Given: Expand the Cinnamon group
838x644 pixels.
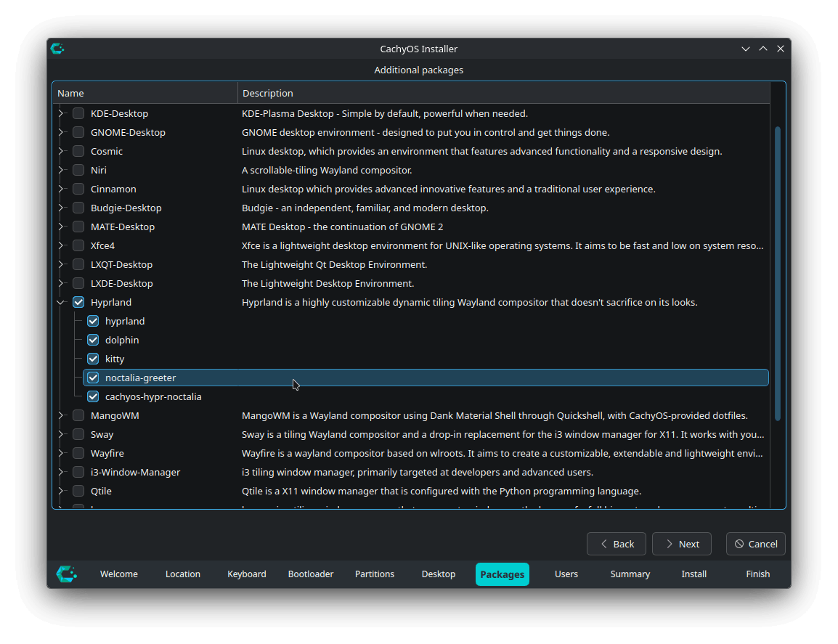Looking at the screenshot, I should (x=61, y=189).
